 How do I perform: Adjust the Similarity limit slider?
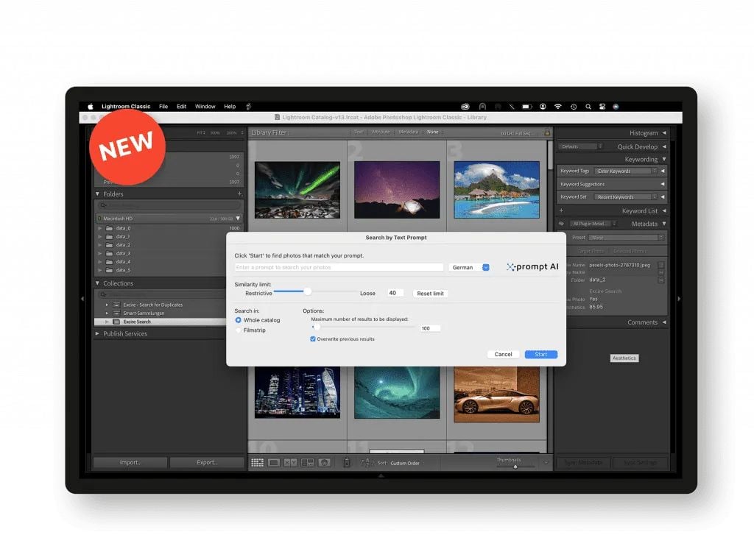pos(307,291)
